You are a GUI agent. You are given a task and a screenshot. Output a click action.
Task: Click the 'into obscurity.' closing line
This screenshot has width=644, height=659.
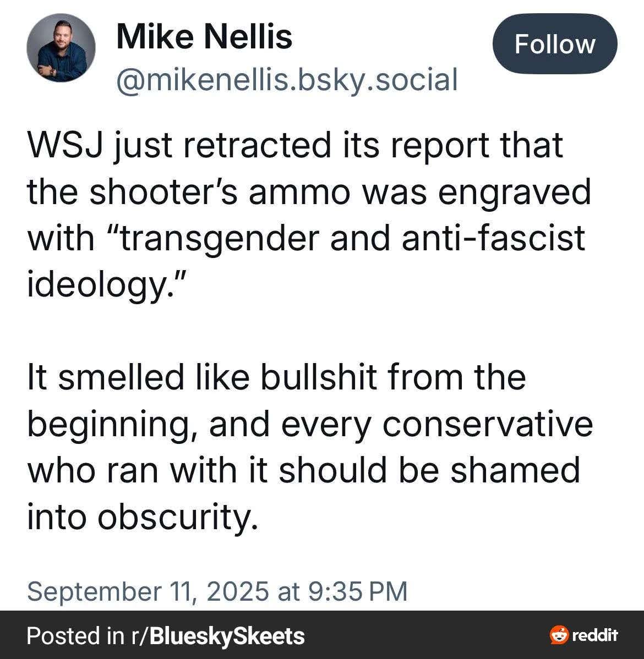tap(143, 517)
